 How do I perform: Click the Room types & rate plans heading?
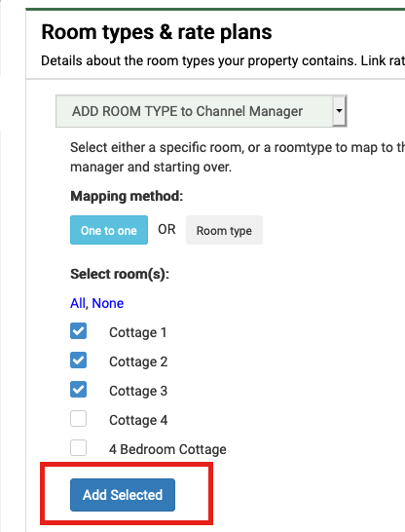coord(157,32)
